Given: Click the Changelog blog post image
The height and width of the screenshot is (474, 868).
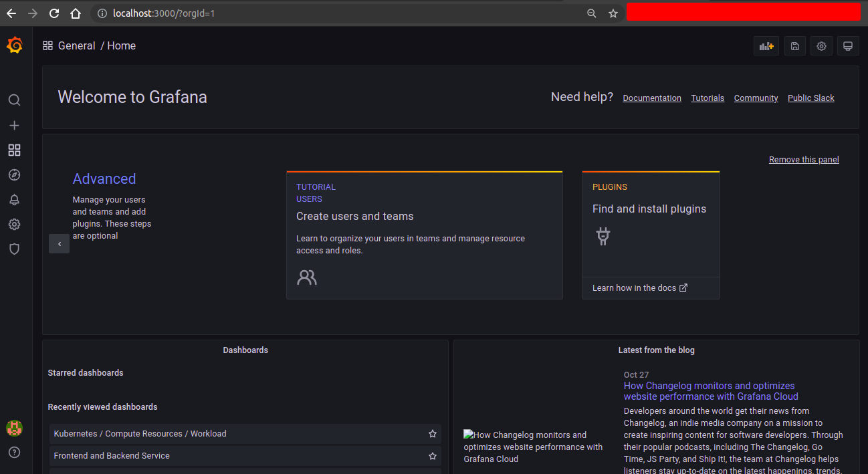Looking at the screenshot, I should 534,447.
